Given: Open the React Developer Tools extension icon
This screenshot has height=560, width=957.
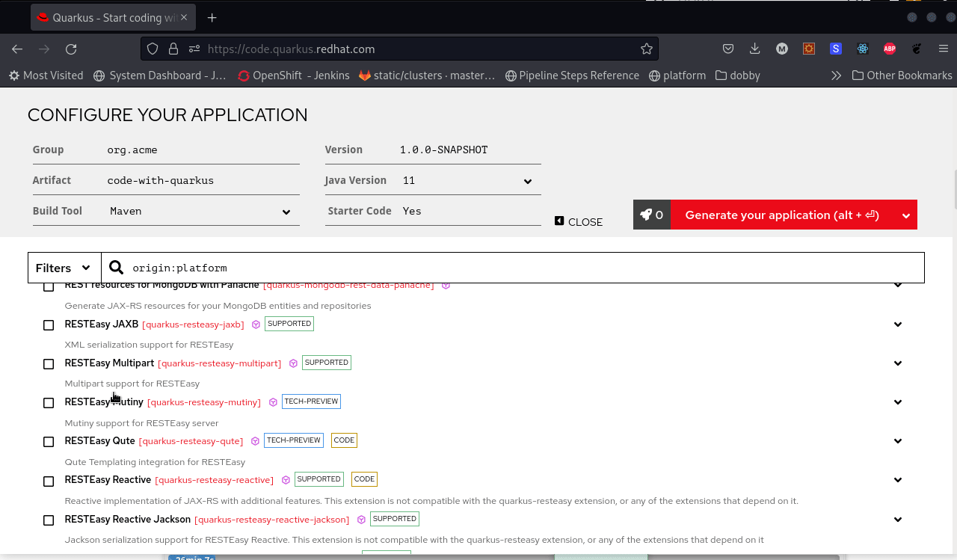Looking at the screenshot, I should point(863,49).
